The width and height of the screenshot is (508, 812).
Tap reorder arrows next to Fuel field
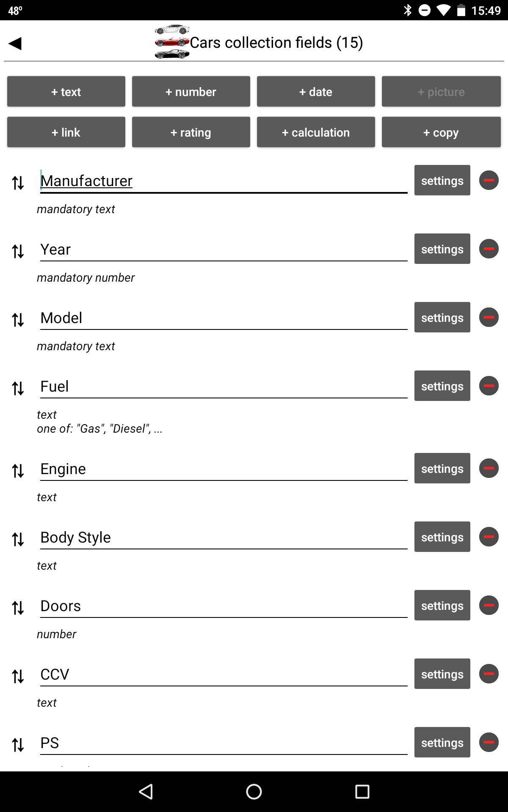18,388
